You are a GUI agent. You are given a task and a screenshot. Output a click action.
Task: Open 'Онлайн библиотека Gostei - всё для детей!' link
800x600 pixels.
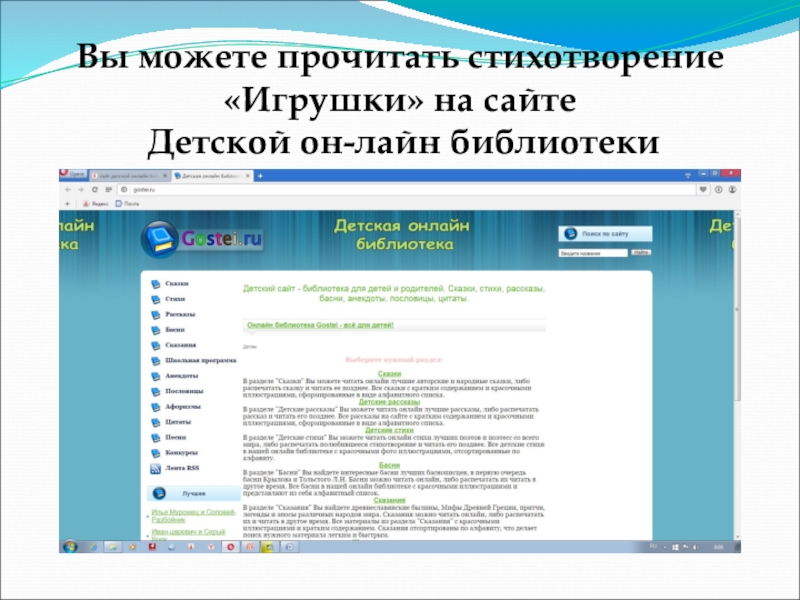[320, 325]
